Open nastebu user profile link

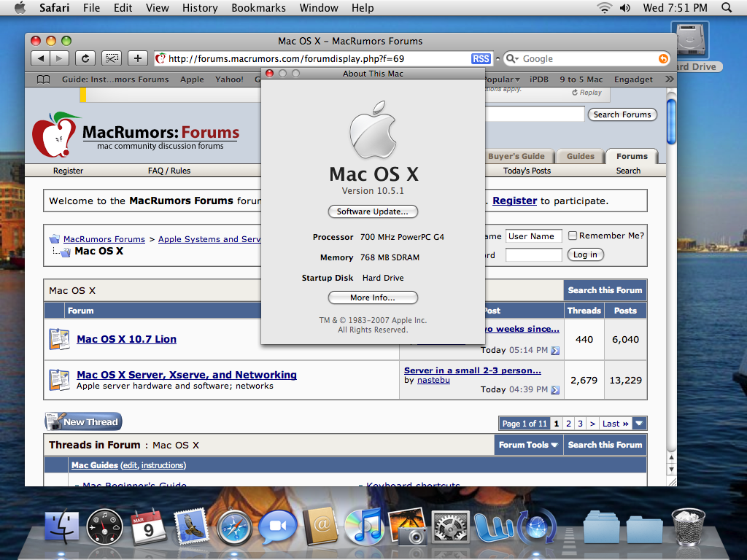coord(433,380)
